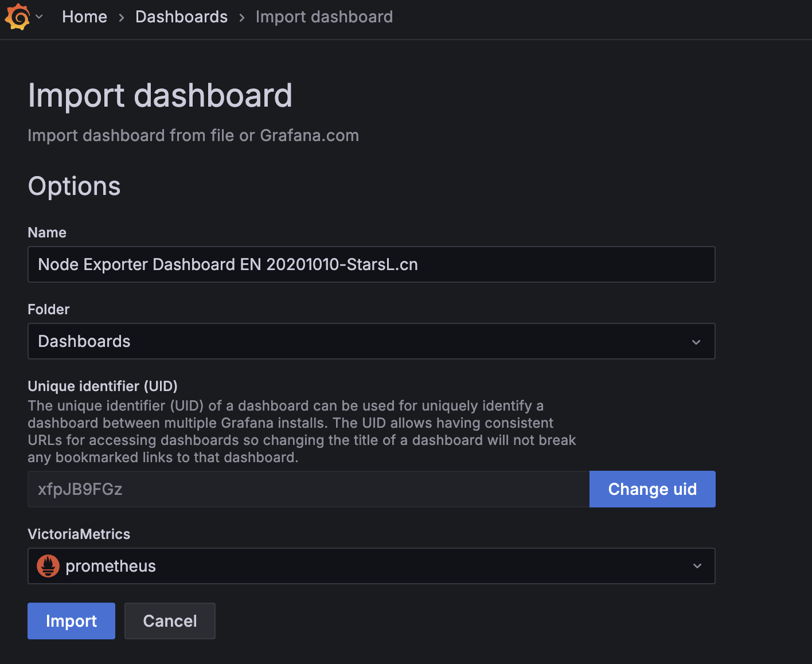Click the disabled UID field xfpJB9FGz
This screenshot has height=664, width=812.
point(308,489)
